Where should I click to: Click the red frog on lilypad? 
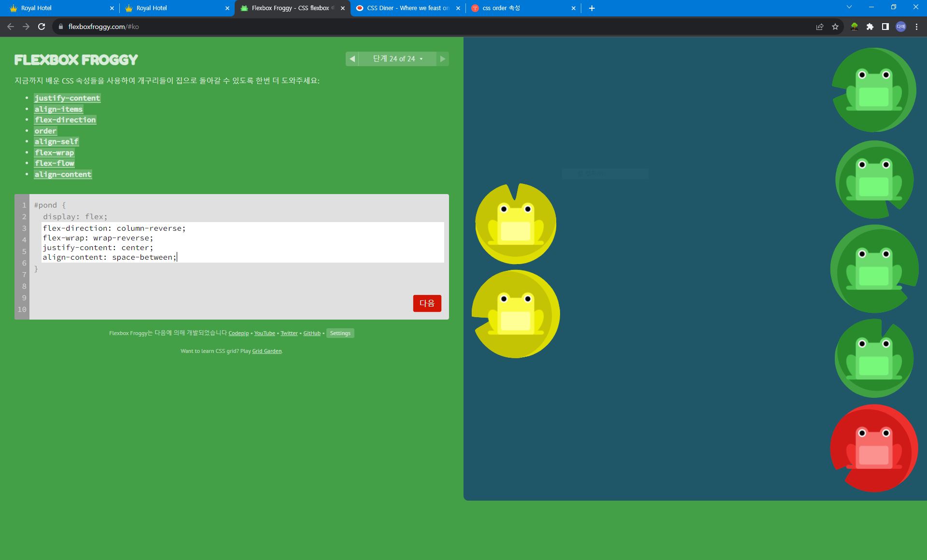(x=874, y=448)
